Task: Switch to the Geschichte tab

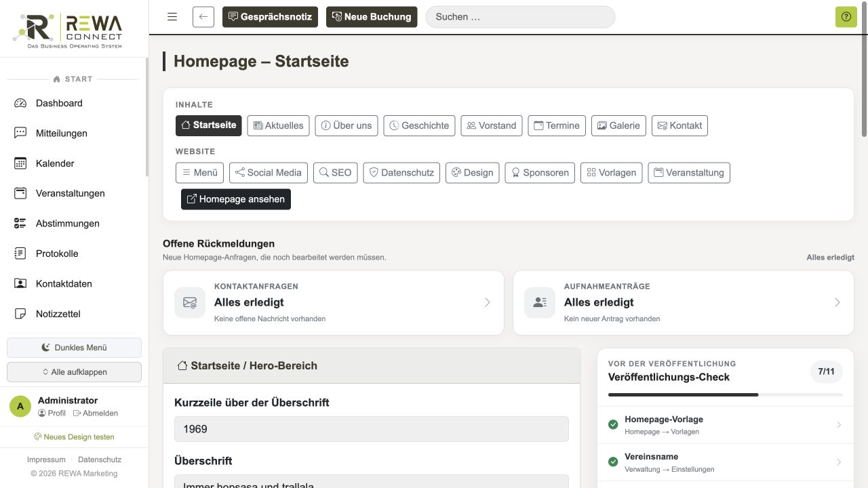Action: [419, 125]
